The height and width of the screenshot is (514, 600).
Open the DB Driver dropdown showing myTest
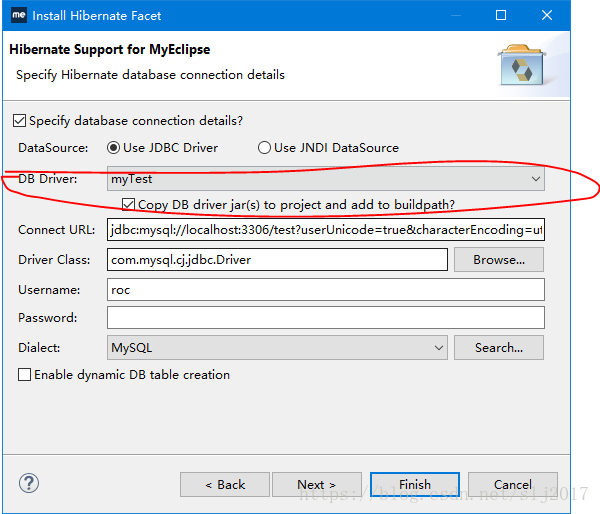[326, 178]
